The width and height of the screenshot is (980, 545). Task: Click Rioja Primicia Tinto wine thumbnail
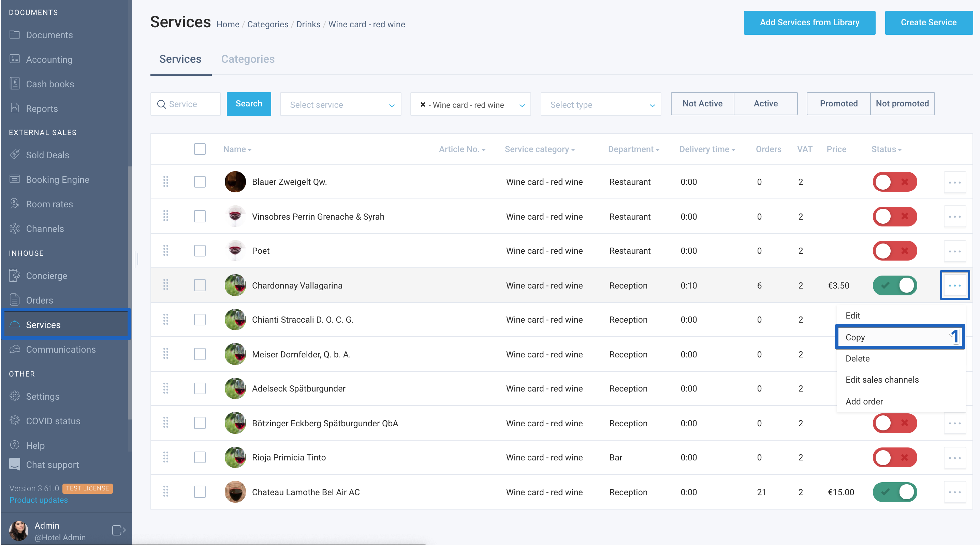point(235,458)
